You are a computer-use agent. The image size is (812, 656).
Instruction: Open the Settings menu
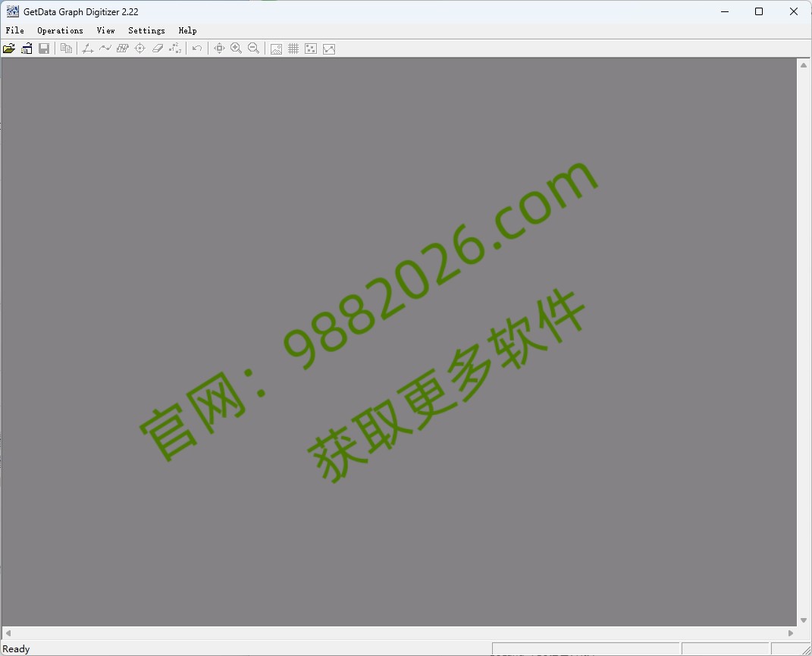click(146, 30)
